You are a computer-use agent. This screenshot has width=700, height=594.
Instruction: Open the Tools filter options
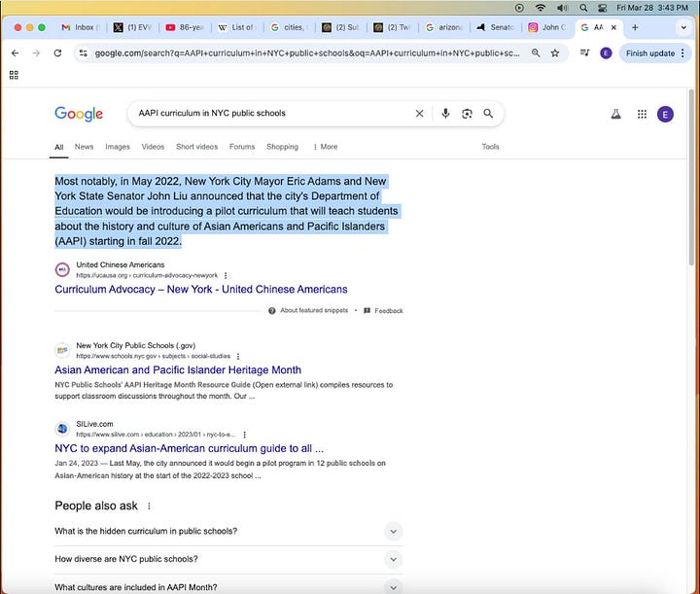pyautogui.click(x=490, y=147)
